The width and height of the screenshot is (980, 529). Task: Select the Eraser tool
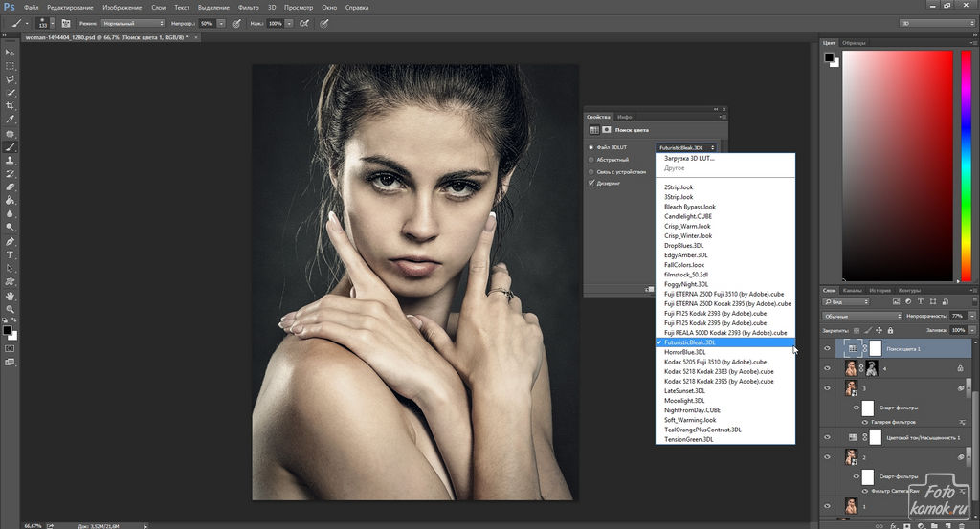pos(10,187)
